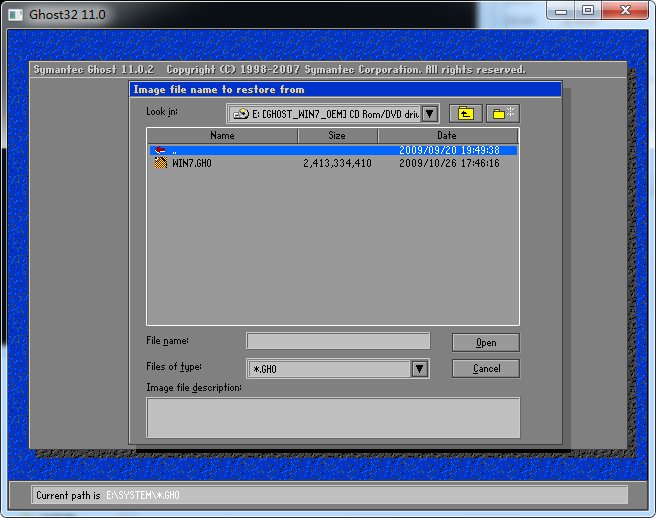Click the 2009/09/20 19:49:38 date entry
Image resolution: width=656 pixels, height=518 pixels.
tap(449, 150)
